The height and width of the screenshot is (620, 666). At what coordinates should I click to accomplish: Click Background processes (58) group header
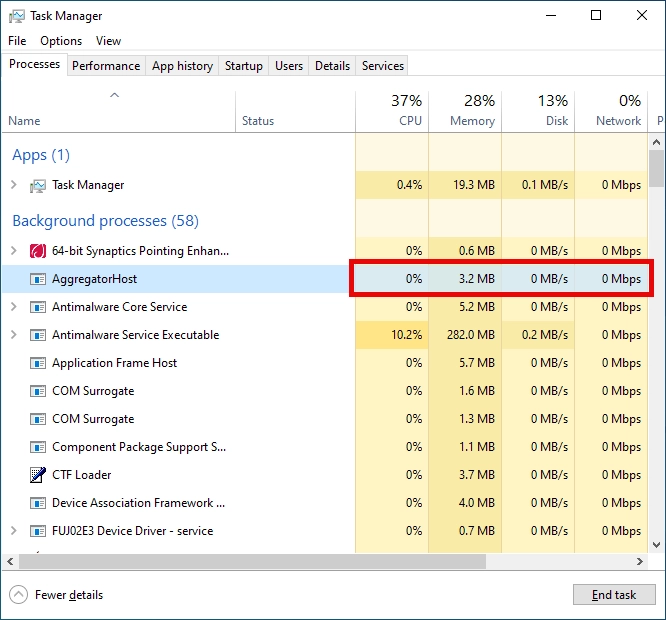click(105, 221)
